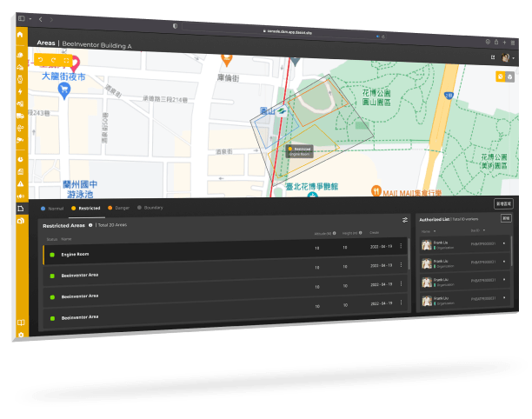This screenshot has height=419, width=532.
Task: Expand the first Frank Liu authorized entry
Action: [505, 245]
